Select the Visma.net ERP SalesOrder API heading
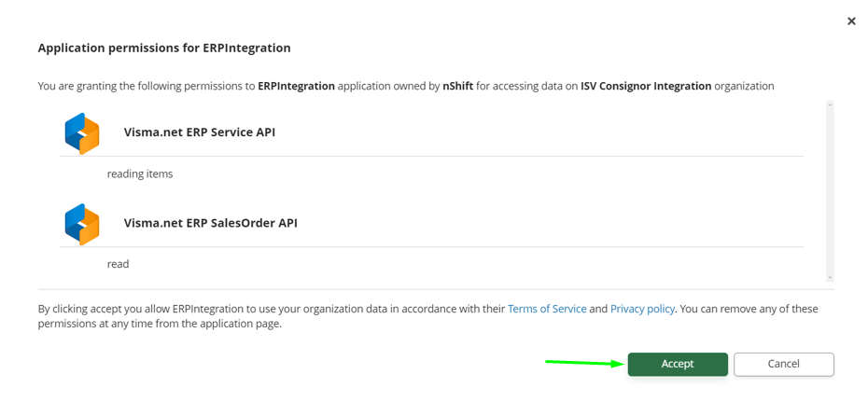 pos(210,223)
